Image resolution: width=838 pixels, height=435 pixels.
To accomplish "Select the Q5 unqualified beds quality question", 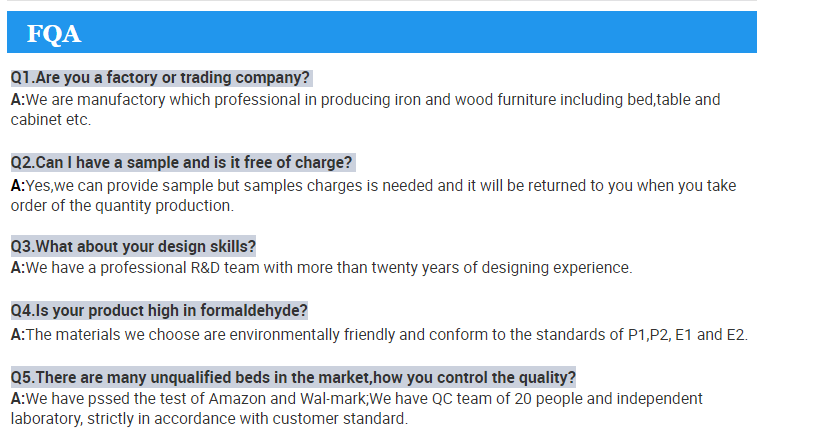I will (x=293, y=377).
